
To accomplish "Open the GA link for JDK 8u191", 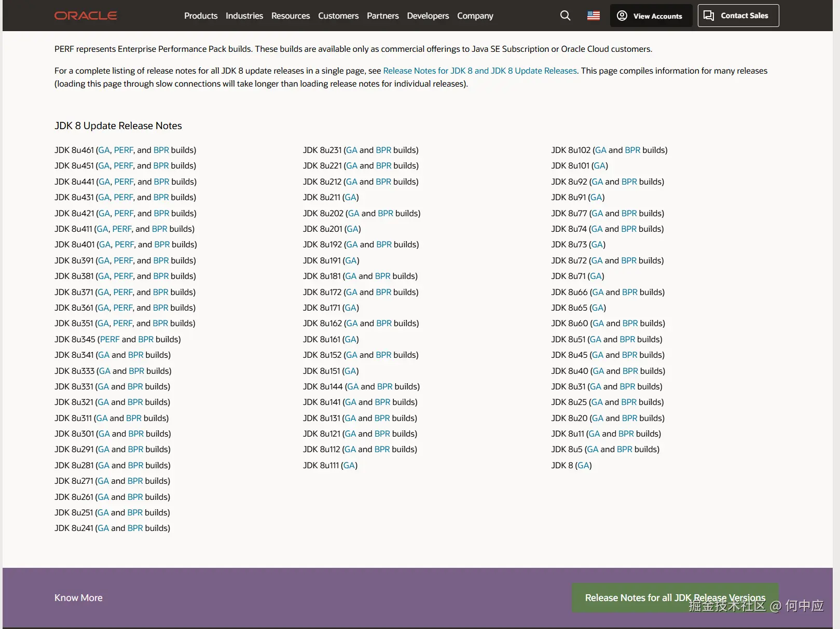I will [351, 260].
